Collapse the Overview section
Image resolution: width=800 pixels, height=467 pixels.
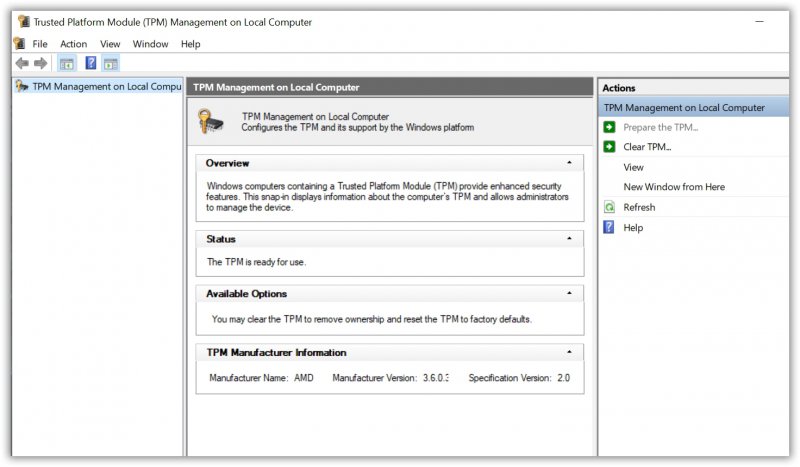[569, 163]
